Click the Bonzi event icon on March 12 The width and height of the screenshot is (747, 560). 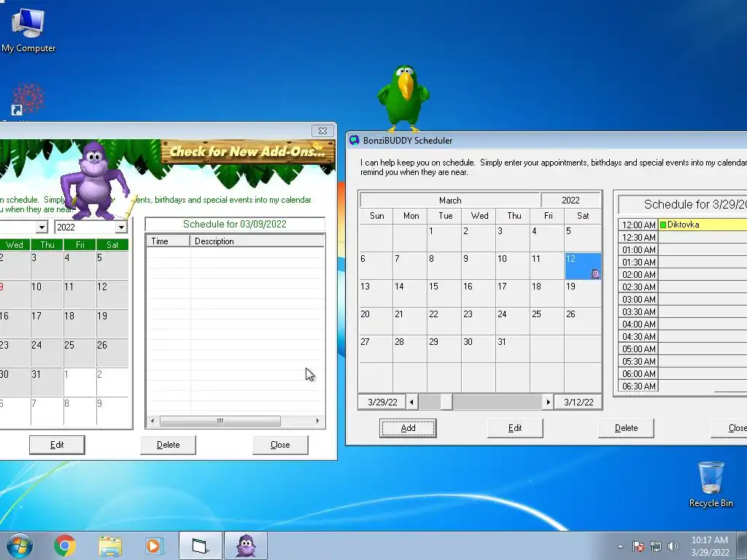[x=595, y=273]
